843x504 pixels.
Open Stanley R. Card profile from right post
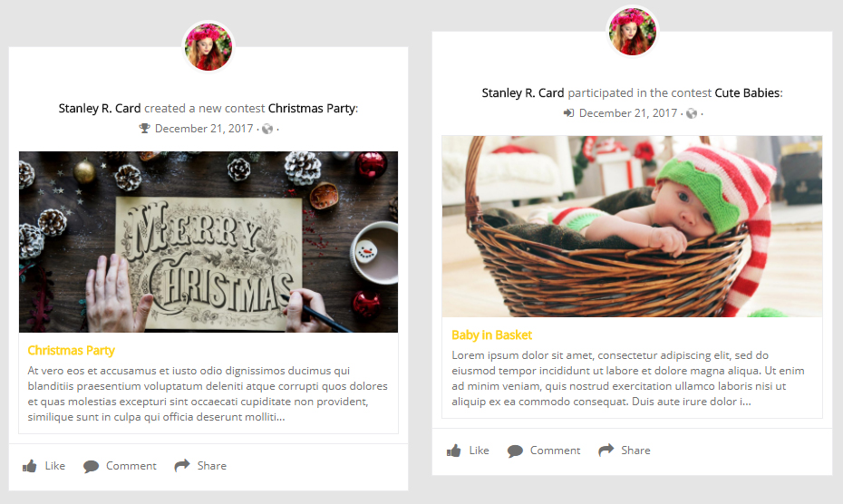click(x=523, y=93)
